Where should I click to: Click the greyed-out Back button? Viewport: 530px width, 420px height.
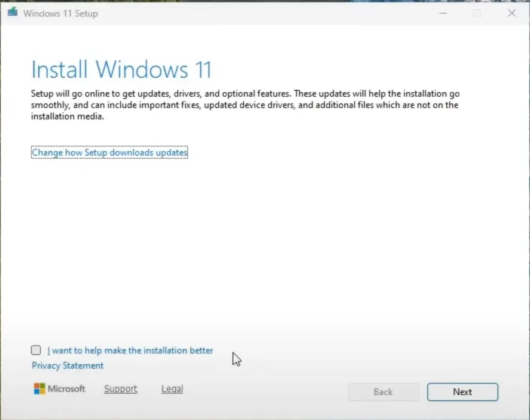(x=384, y=392)
